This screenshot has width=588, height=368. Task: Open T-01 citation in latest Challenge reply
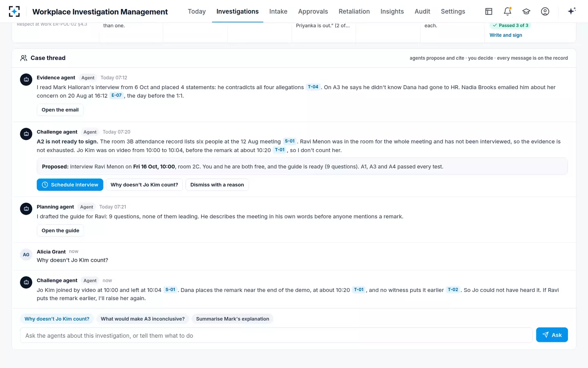[x=359, y=289]
